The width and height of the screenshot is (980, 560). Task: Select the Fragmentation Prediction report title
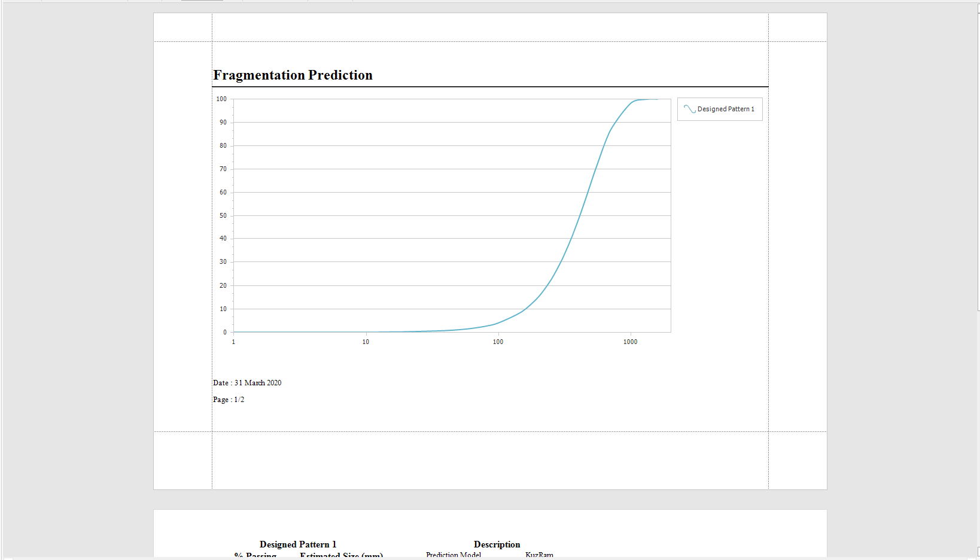pos(293,75)
